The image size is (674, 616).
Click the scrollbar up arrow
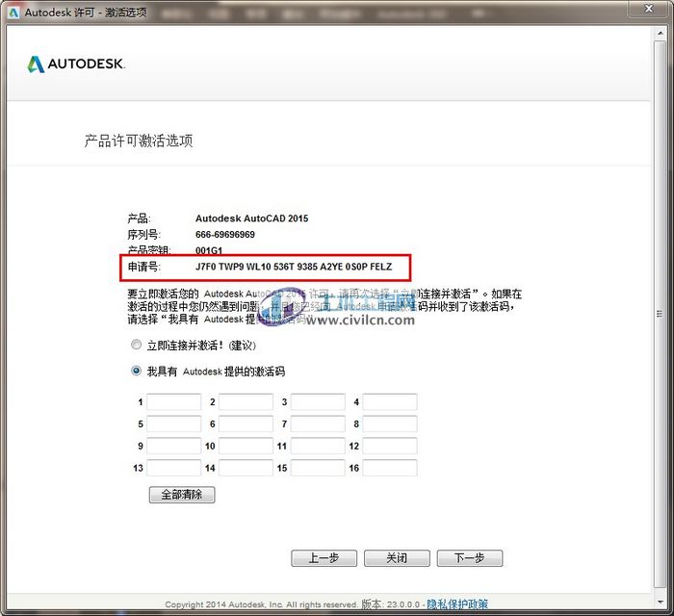661,33
